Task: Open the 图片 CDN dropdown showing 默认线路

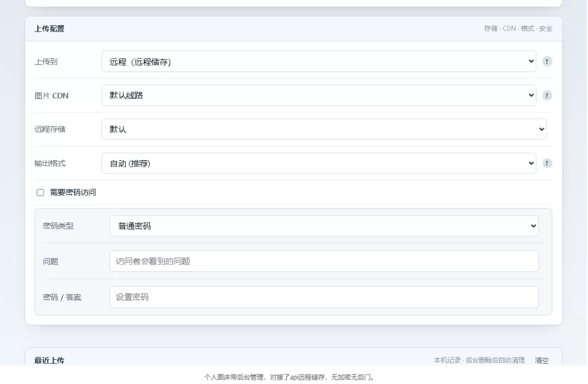Action: click(319, 95)
